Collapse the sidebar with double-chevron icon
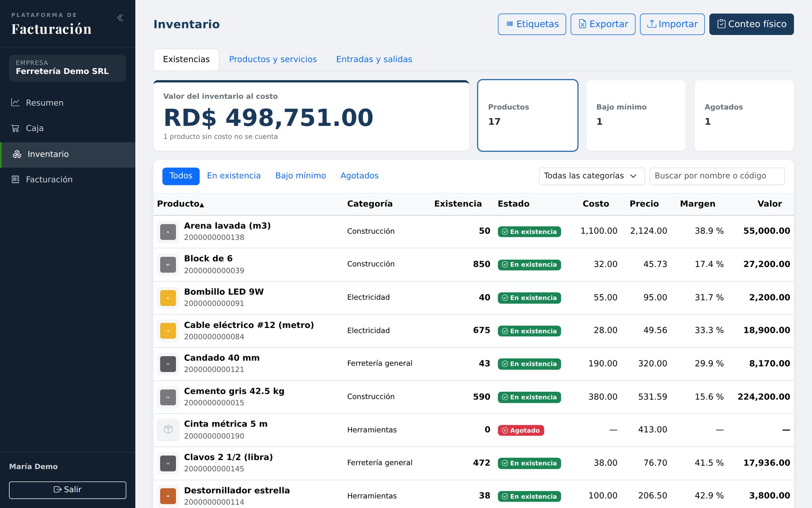 [x=120, y=18]
